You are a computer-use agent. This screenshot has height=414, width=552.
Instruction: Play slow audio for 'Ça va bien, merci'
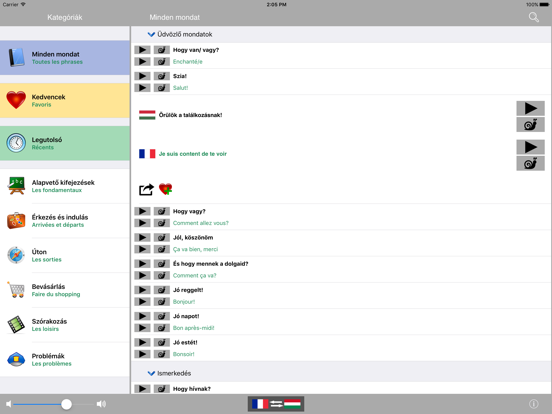point(162,249)
